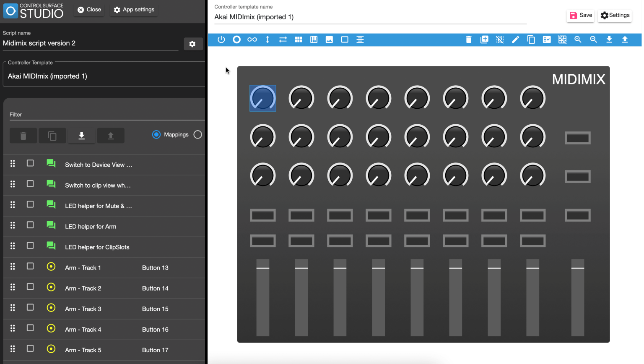The width and height of the screenshot is (644, 364).
Task: Select the Arm - Track 2 mapping row
Action: tap(104, 288)
